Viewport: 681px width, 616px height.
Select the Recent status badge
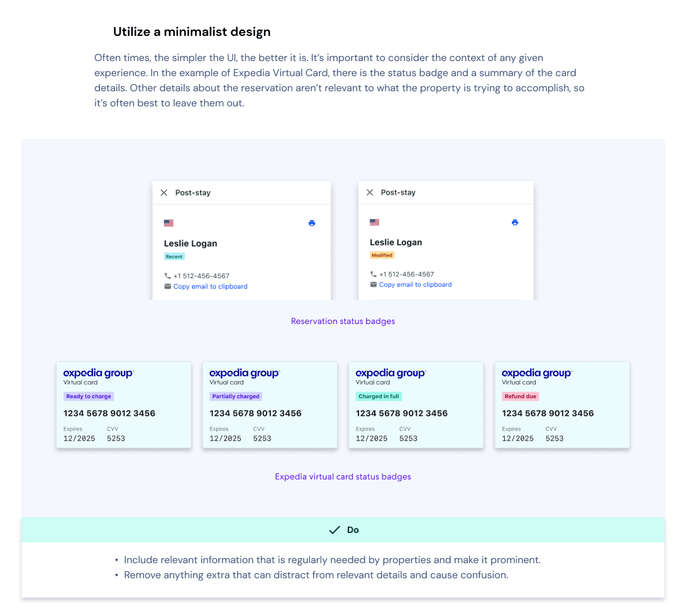pos(174,257)
